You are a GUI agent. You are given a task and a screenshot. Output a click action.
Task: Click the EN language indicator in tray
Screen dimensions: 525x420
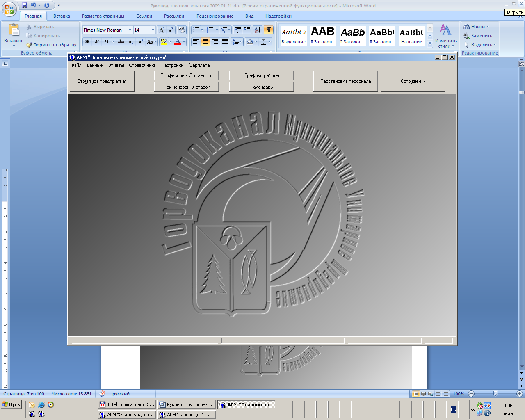453,409
